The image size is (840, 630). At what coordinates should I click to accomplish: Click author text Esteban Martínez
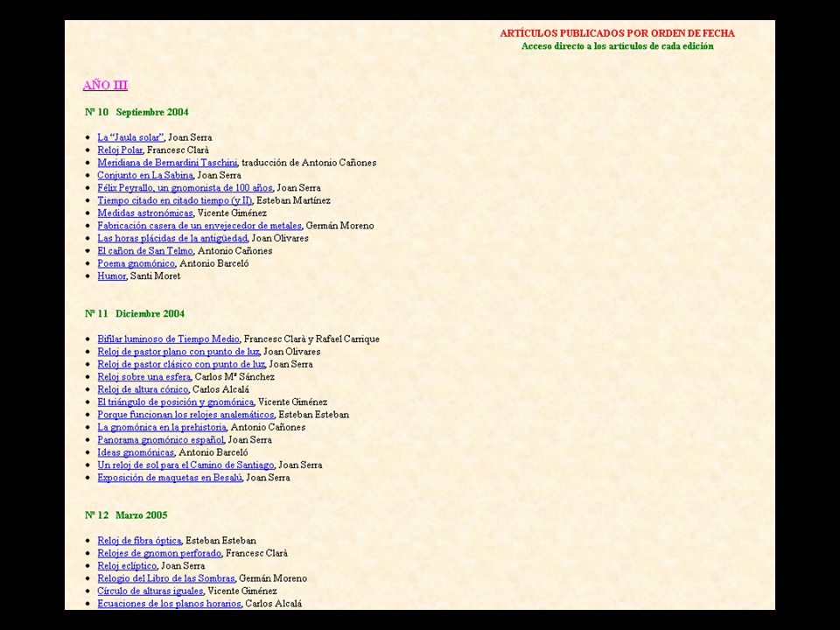(294, 200)
